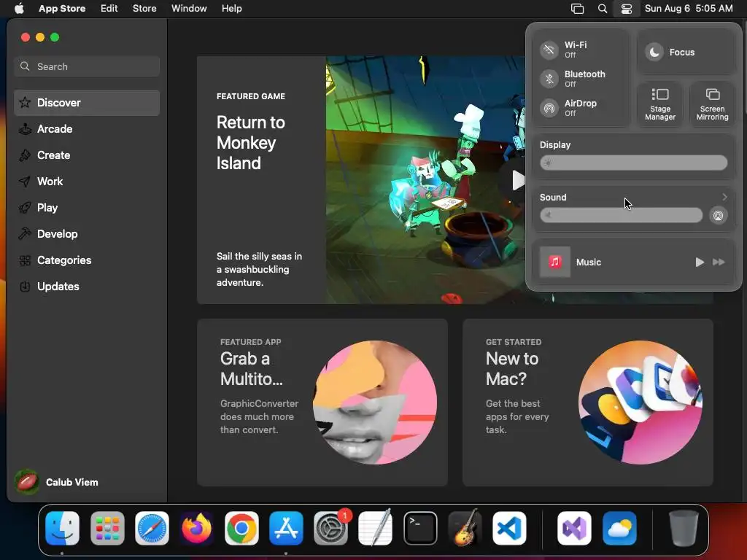
Task: Close Control Center via menu bar icon
Action: pyautogui.click(x=627, y=8)
